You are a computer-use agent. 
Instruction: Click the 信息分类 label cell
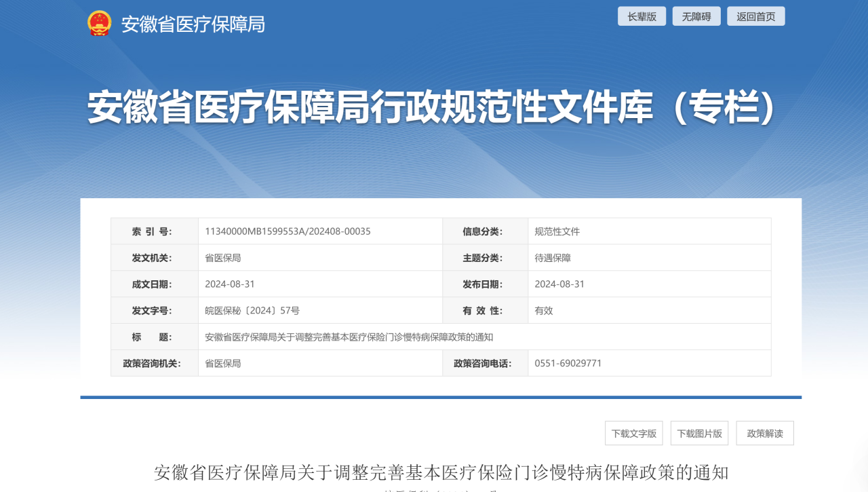486,231
